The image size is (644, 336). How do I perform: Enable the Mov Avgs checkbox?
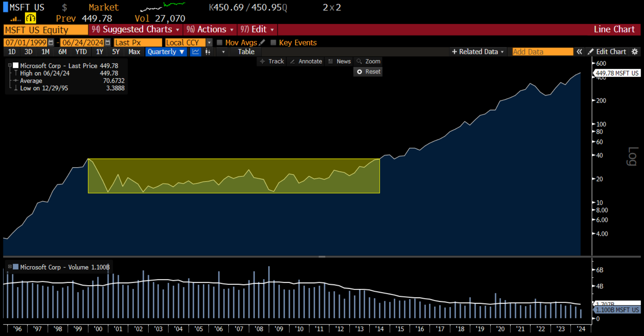pos(219,42)
